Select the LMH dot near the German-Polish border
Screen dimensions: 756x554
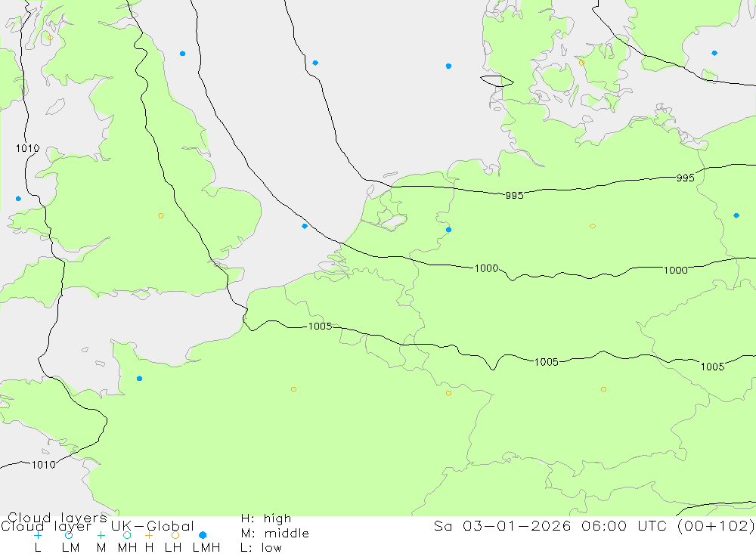tap(736, 215)
